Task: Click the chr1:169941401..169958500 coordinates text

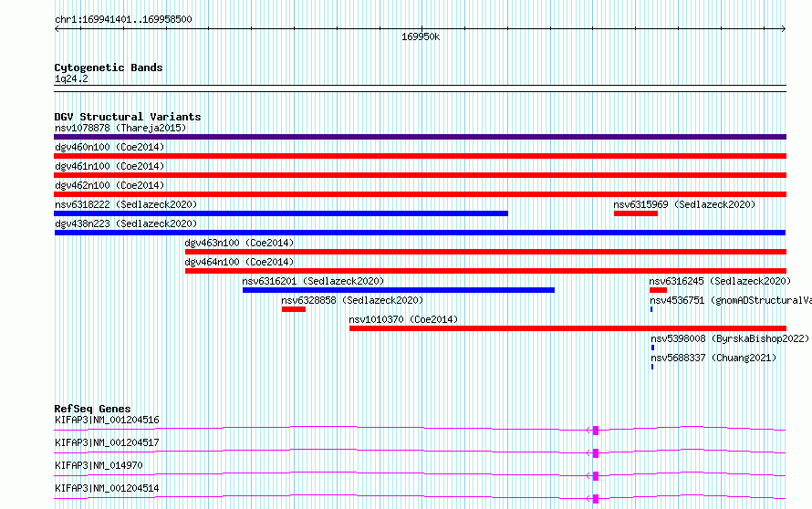Action: click(x=123, y=20)
